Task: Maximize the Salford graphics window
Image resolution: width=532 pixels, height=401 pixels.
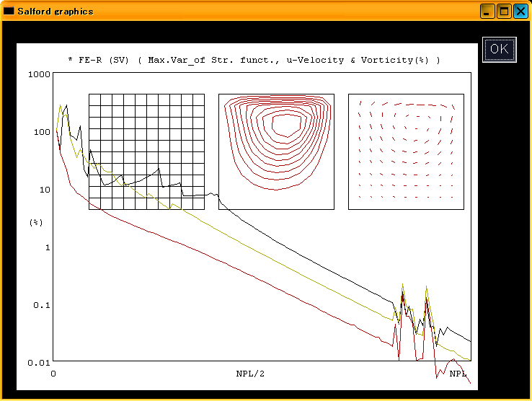Action: coord(504,12)
